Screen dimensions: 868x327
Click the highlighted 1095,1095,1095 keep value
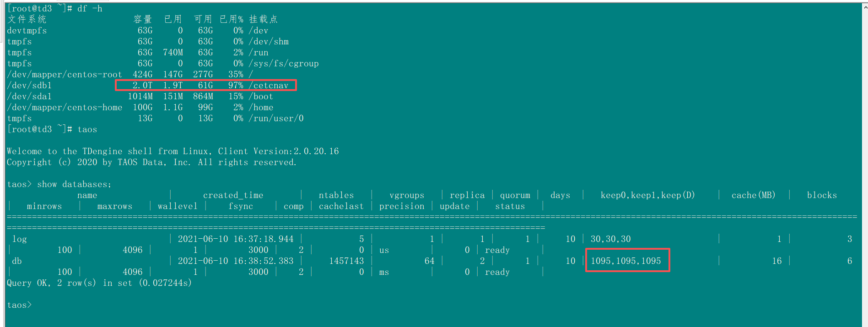click(625, 261)
